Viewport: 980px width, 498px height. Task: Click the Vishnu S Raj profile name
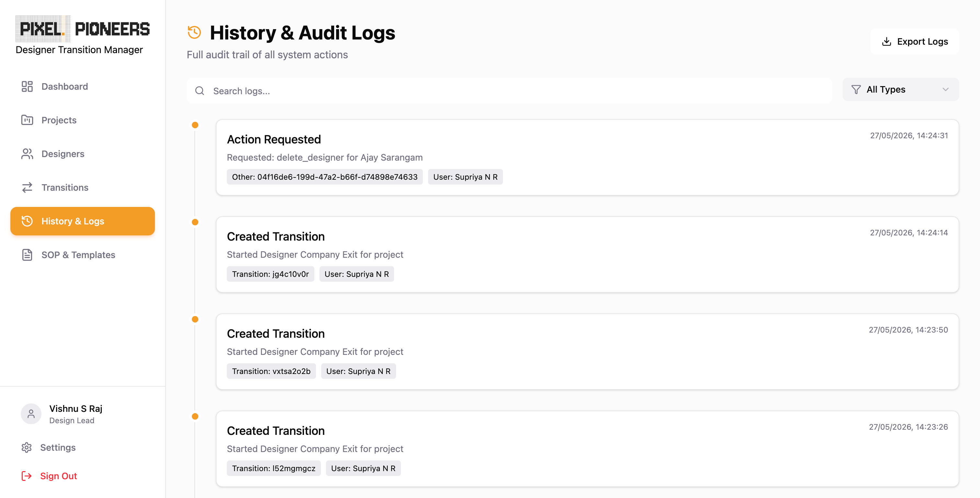click(x=76, y=409)
